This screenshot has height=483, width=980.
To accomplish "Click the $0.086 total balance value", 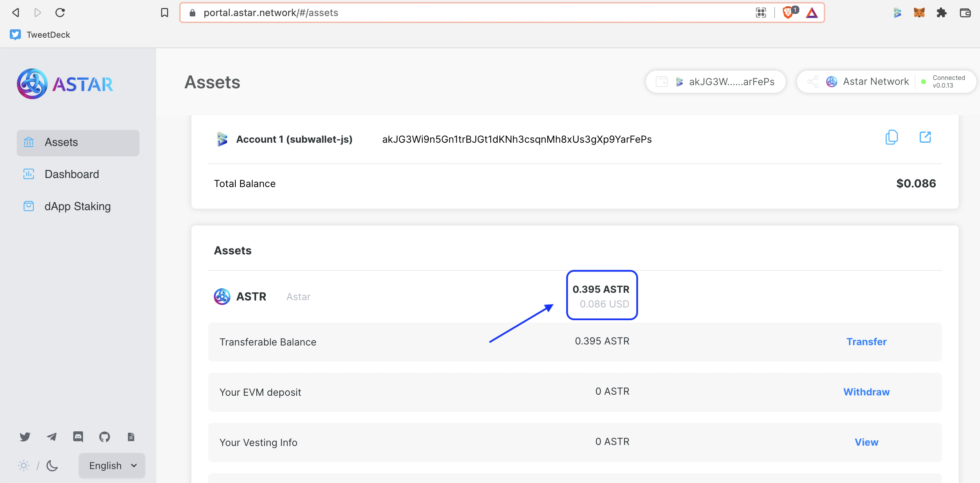I will pyautogui.click(x=916, y=184).
